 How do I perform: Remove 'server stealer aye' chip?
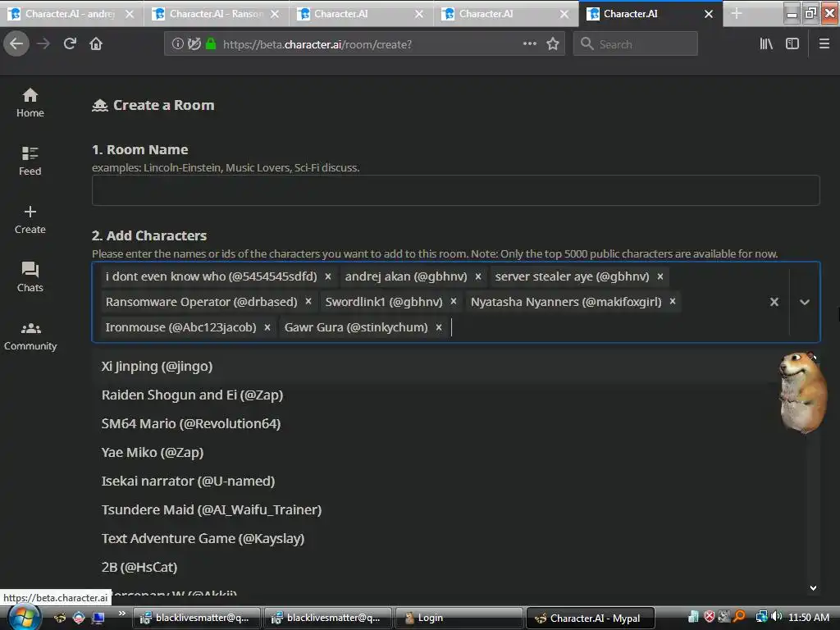660,276
